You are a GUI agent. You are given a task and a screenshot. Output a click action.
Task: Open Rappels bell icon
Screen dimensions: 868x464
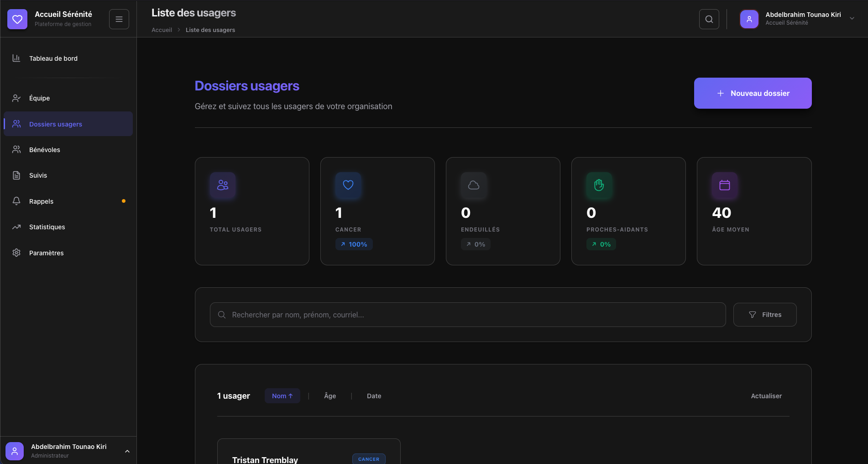(x=16, y=201)
